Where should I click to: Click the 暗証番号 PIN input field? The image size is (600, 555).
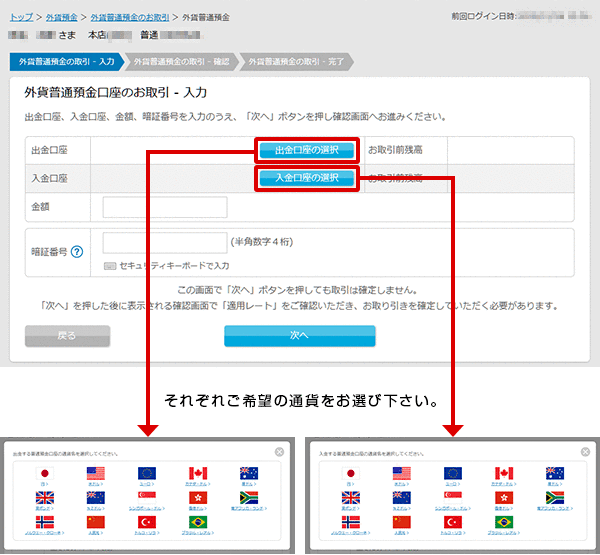click(x=165, y=242)
